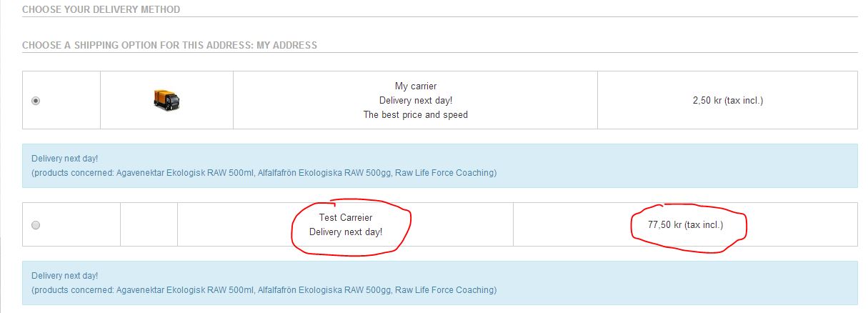Click the empty logo cell for Test Carreier
868x313 pixels.
point(149,224)
